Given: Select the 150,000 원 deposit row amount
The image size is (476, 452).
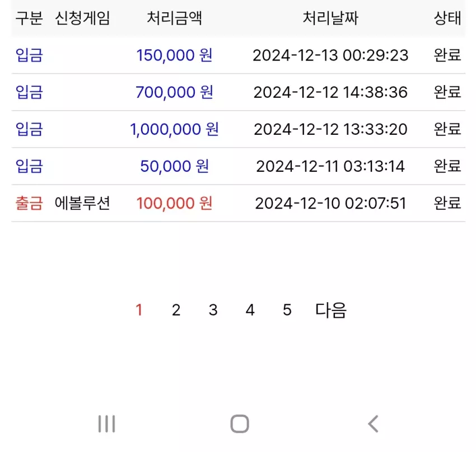Looking at the screenshot, I should click(x=174, y=55).
